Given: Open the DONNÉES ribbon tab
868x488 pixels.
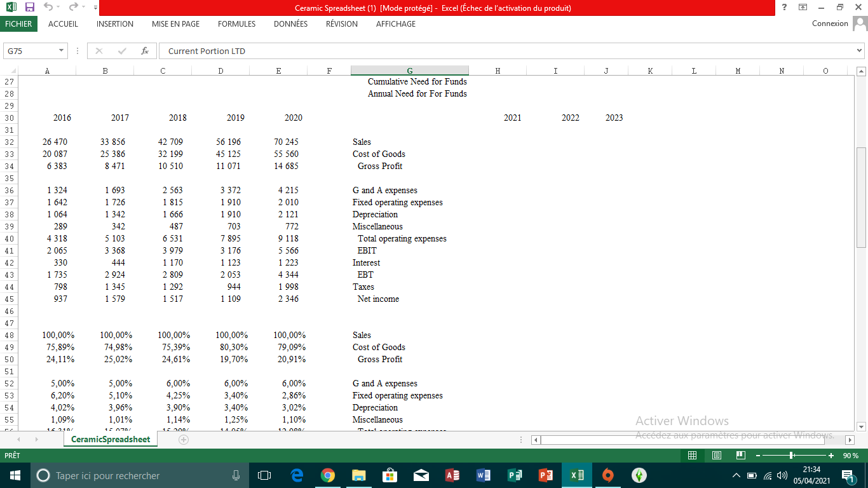Looking at the screenshot, I should tap(290, 24).
